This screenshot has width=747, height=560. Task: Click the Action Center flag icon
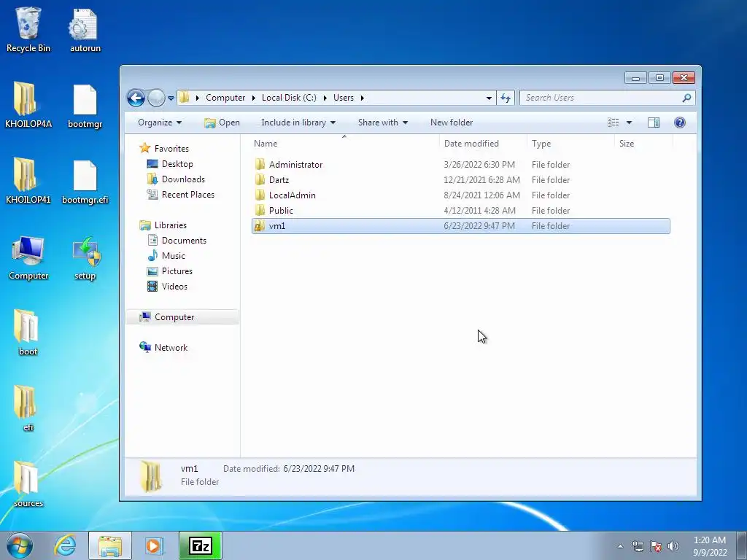(656, 546)
